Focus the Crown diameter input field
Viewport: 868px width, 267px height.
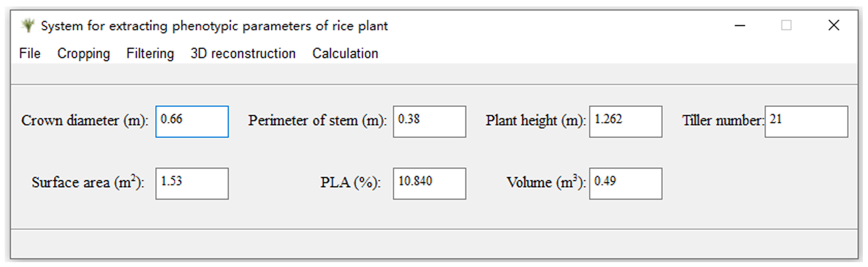point(192,121)
